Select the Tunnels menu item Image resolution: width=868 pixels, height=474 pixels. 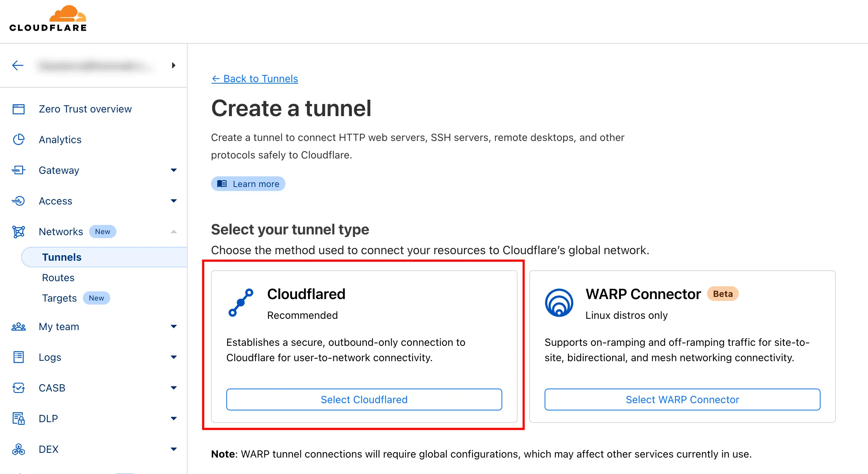click(62, 257)
